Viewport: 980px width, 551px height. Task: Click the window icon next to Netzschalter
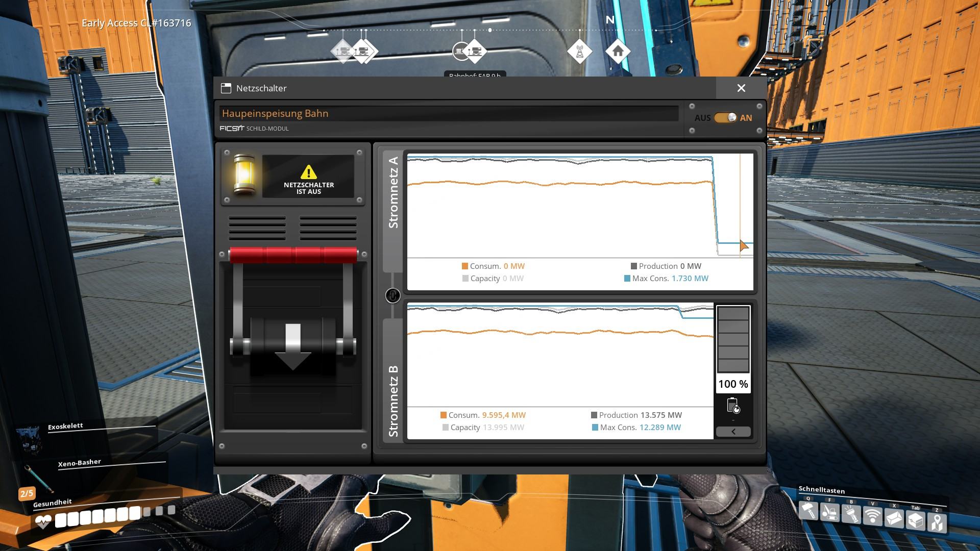point(226,88)
